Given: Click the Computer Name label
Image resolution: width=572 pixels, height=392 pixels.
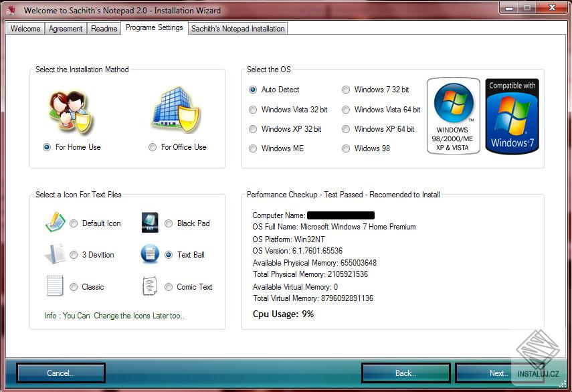Looking at the screenshot, I should point(279,215).
